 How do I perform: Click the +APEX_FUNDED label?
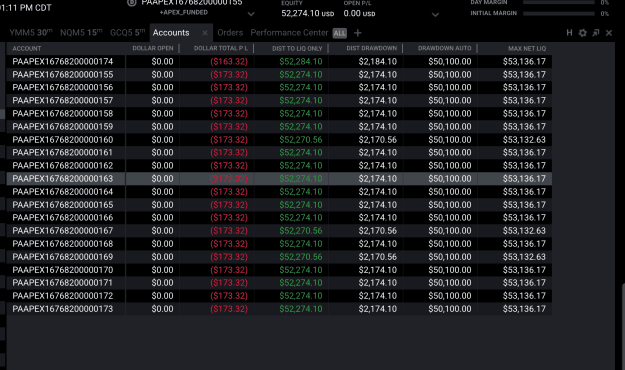(x=184, y=12)
